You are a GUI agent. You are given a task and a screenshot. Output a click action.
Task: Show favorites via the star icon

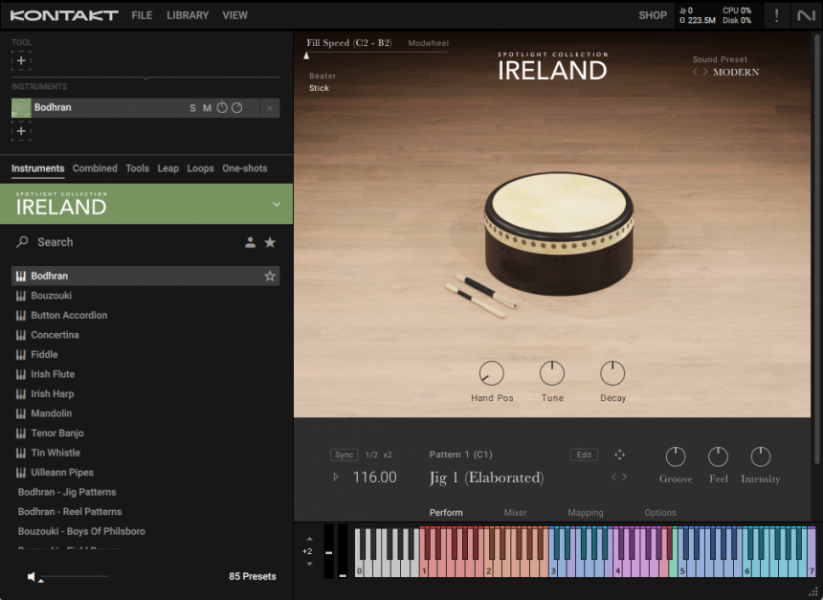pos(271,241)
